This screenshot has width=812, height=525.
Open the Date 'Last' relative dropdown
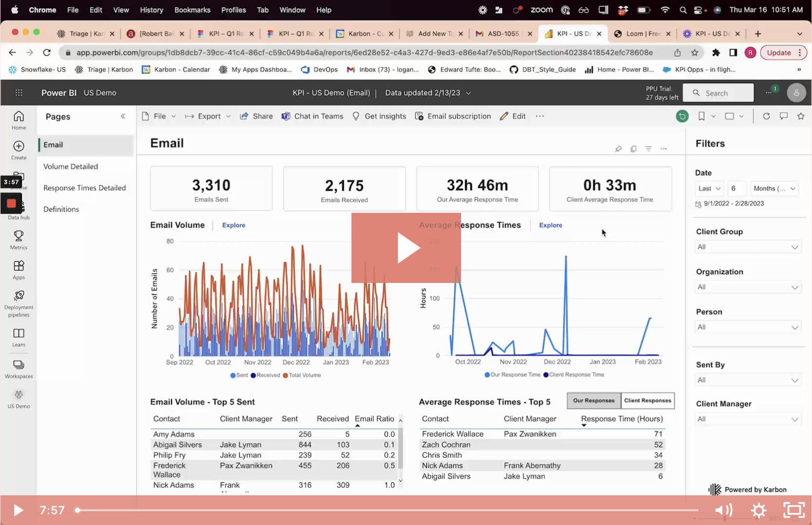[710, 189]
